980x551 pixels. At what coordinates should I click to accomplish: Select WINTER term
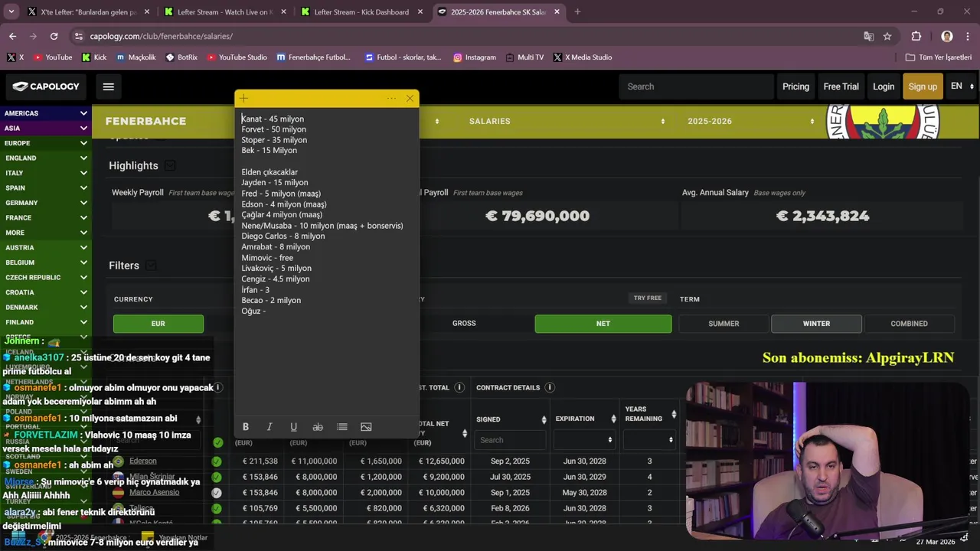[816, 324]
